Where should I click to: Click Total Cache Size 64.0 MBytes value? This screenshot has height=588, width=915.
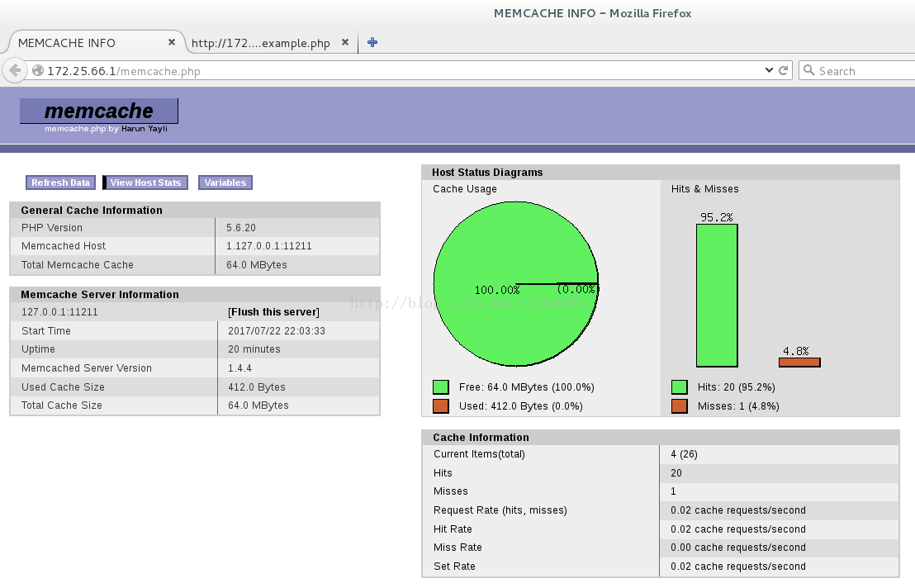(258, 405)
